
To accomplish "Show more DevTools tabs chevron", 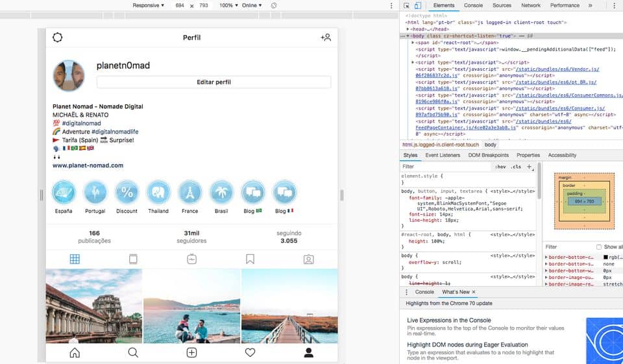I will click(591, 6).
